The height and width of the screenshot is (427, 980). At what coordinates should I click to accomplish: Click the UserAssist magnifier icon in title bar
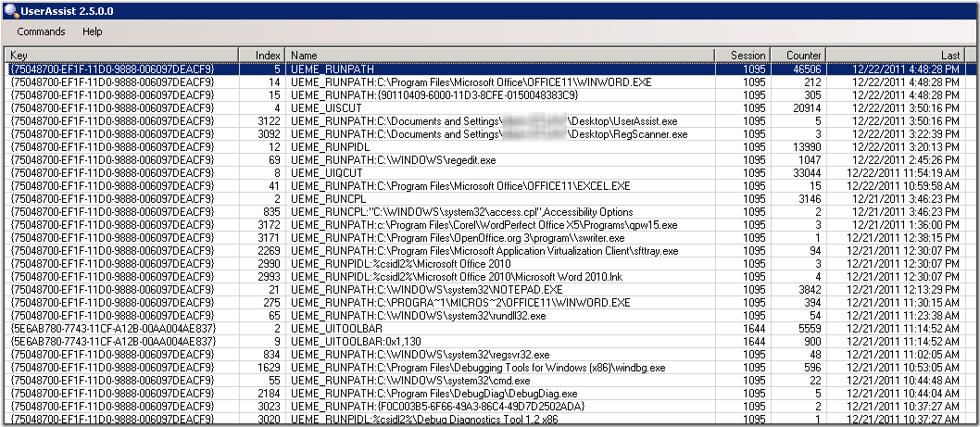click(x=10, y=10)
